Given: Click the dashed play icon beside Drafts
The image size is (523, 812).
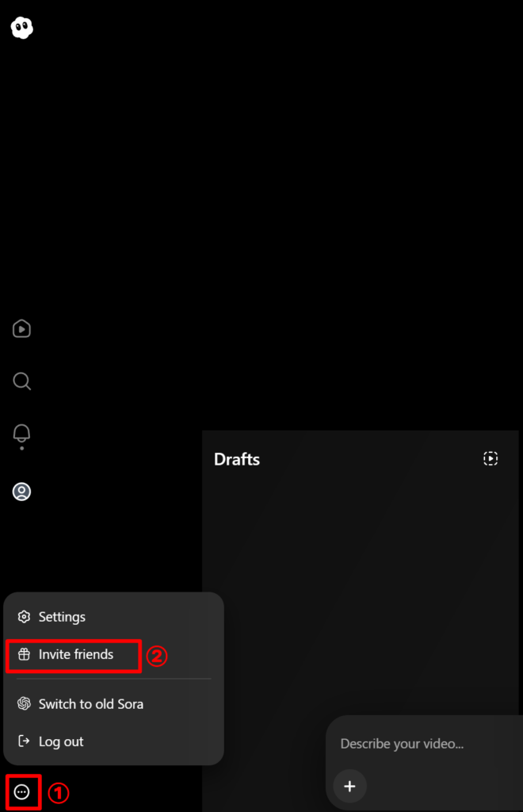Looking at the screenshot, I should (491, 458).
